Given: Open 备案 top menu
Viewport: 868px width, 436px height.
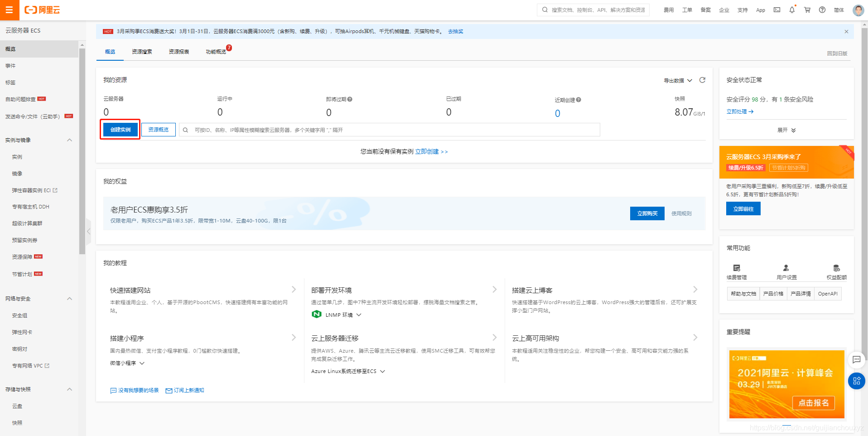Looking at the screenshot, I should coord(706,10).
